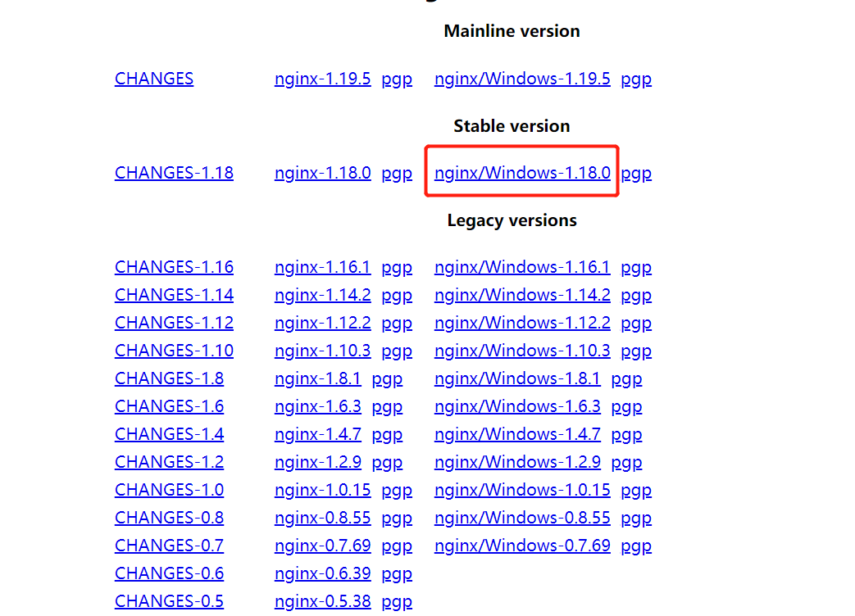Download nginx/Windows-1.10.3 build
The image size is (855, 616).
(x=522, y=351)
